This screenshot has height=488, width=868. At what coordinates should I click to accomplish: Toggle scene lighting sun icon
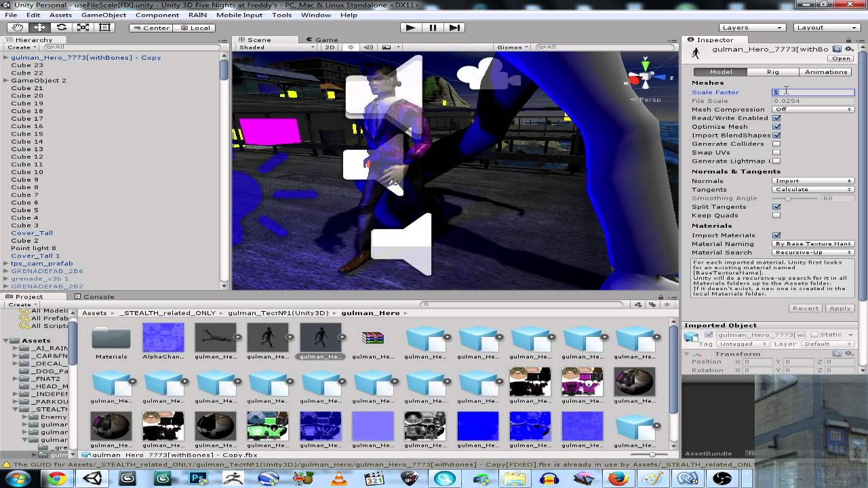[351, 47]
